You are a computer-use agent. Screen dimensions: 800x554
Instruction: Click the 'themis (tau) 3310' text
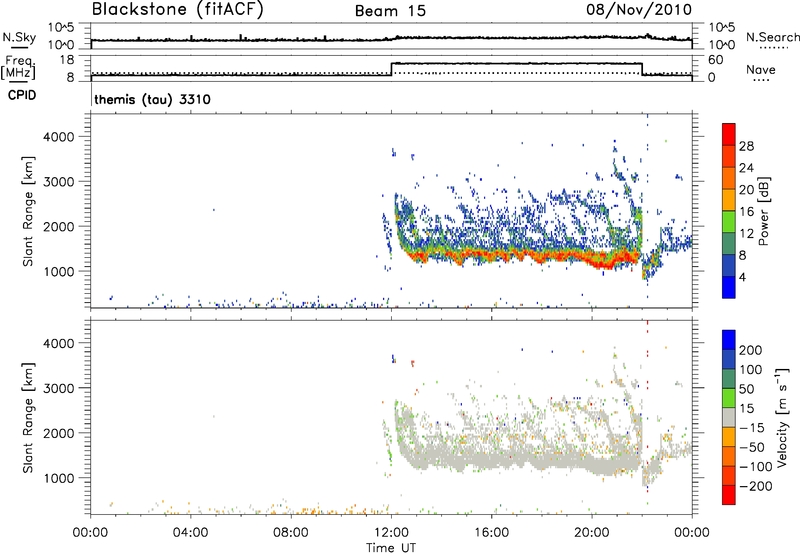153,99
